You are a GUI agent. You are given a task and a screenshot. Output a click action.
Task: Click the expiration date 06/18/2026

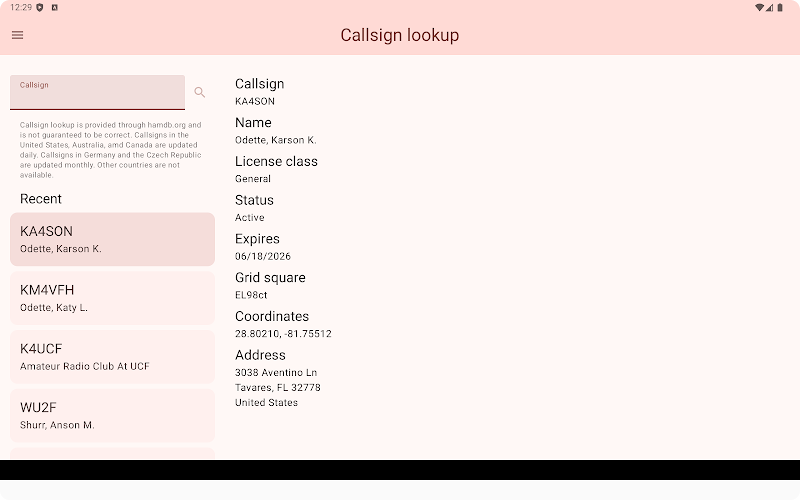pyautogui.click(x=263, y=256)
